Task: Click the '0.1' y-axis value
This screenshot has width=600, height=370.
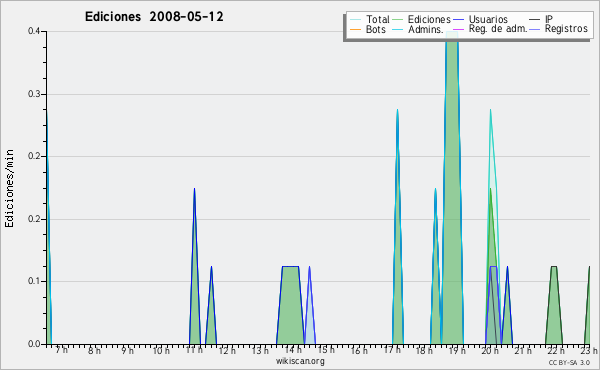Action: tap(34, 281)
